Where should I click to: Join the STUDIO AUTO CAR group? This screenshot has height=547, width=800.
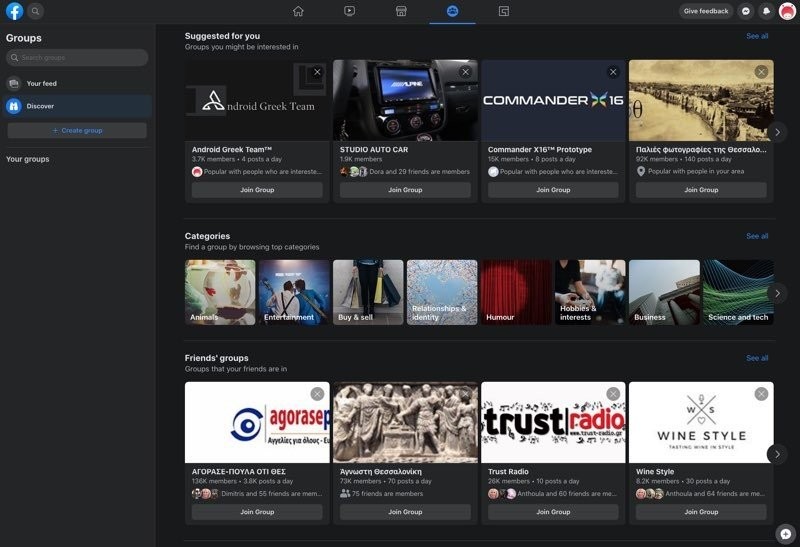pos(405,190)
